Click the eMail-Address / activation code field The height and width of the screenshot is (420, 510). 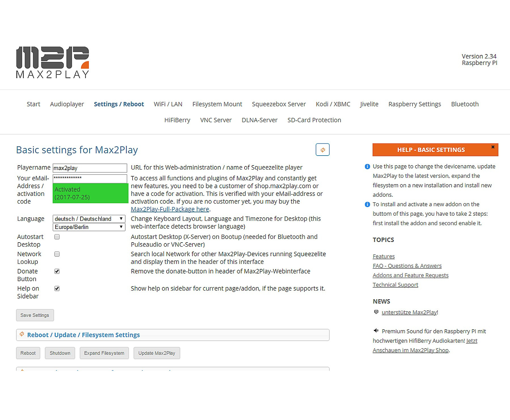pyautogui.click(x=90, y=178)
